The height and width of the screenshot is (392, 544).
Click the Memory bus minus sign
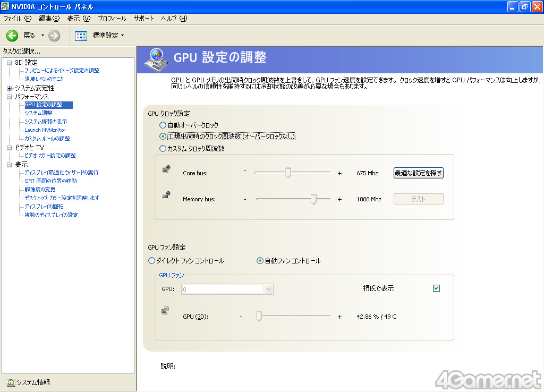coord(245,199)
